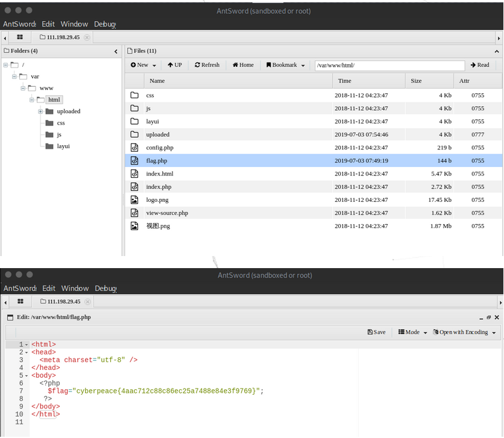504x438 pixels.
Task: Select the js folder icon in file list
Action: tap(134, 108)
